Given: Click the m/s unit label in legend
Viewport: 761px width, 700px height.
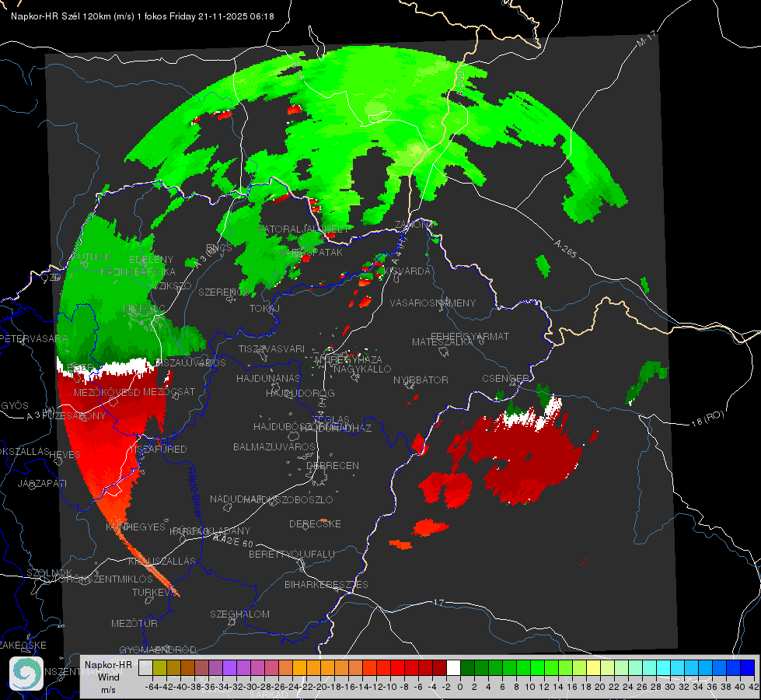Looking at the screenshot, I should (108, 689).
